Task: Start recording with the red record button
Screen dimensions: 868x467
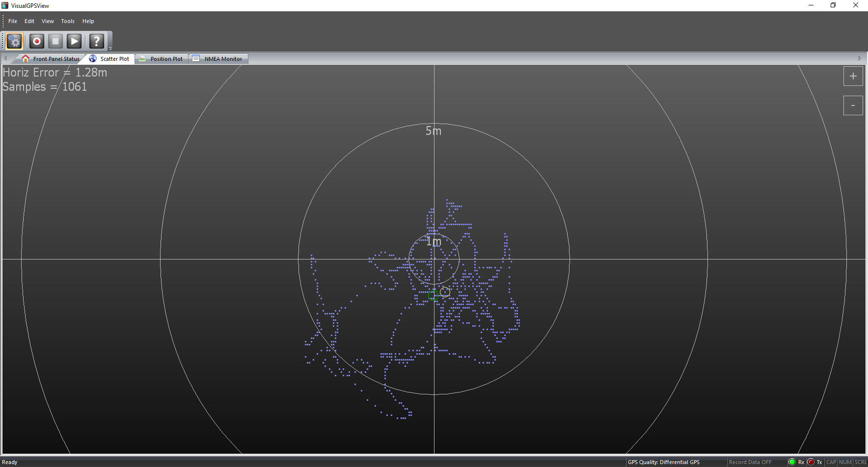Action: coord(37,41)
